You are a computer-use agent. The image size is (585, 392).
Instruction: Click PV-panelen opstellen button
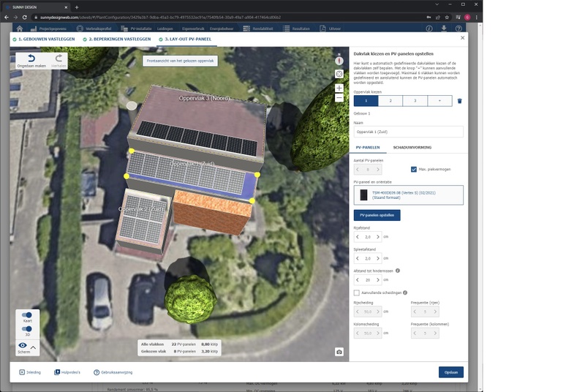click(377, 215)
